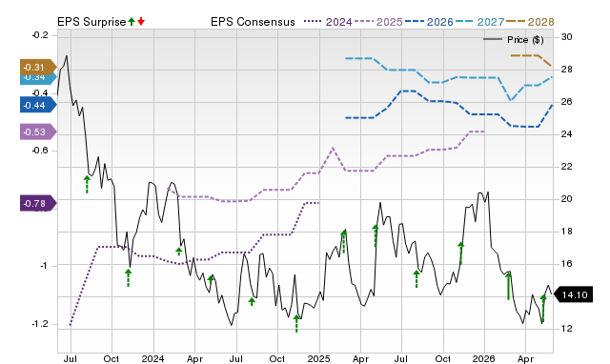The image size is (610, 364).
Task: Click the -0.78 dark purple value tag
Action: pos(38,203)
